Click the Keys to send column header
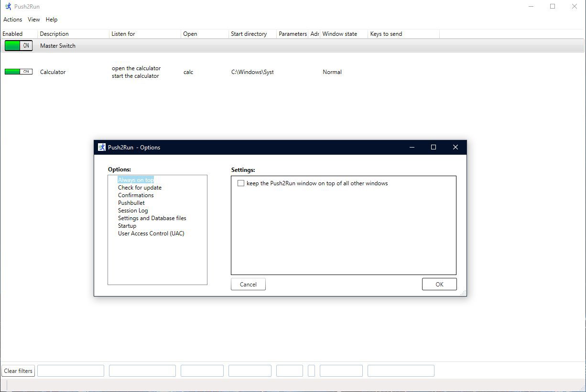This screenshot has width=586, height=392. [x=404, y=34]
